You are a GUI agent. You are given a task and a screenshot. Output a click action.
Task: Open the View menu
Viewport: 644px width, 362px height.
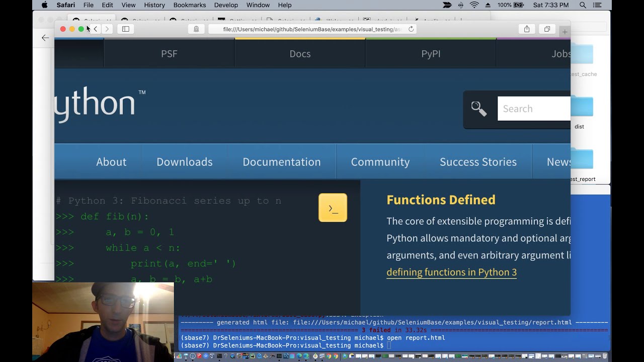point(128,5)
